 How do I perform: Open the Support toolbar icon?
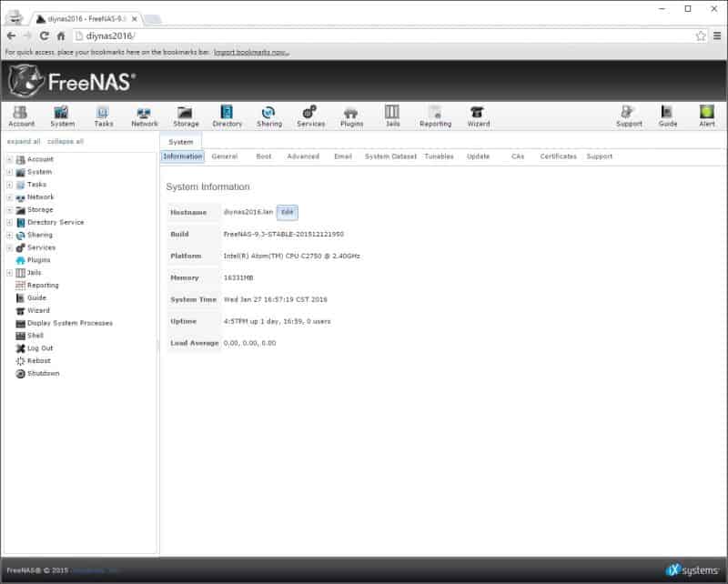(x=629, y=116)
